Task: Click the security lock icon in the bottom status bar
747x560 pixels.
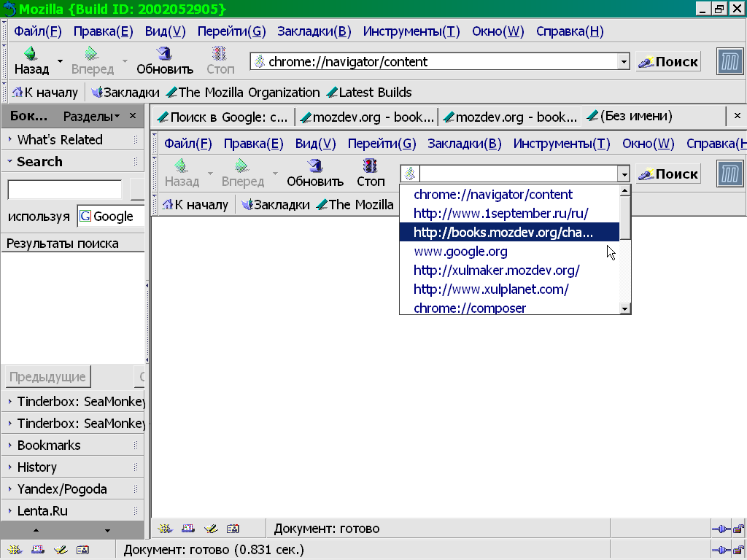Action: 738,550
